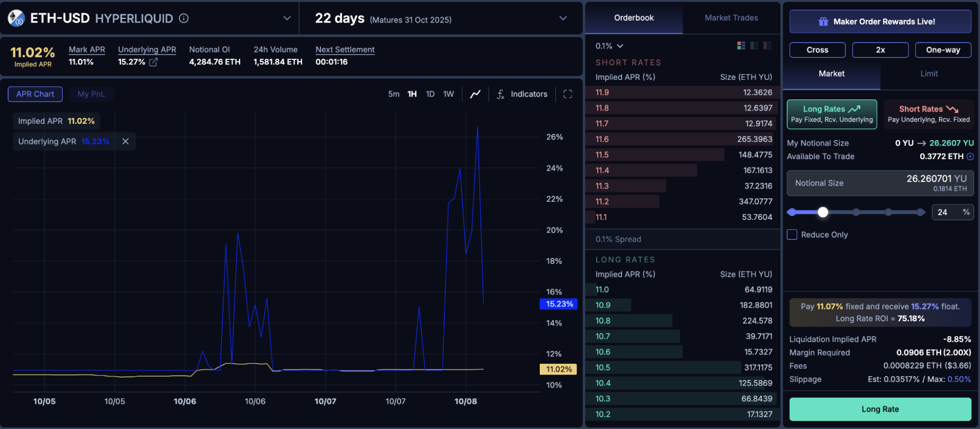The height and width of the screenshot is (429, 980).
Task: Open the 2x leverage setting
Action: [x=880, y=50]
